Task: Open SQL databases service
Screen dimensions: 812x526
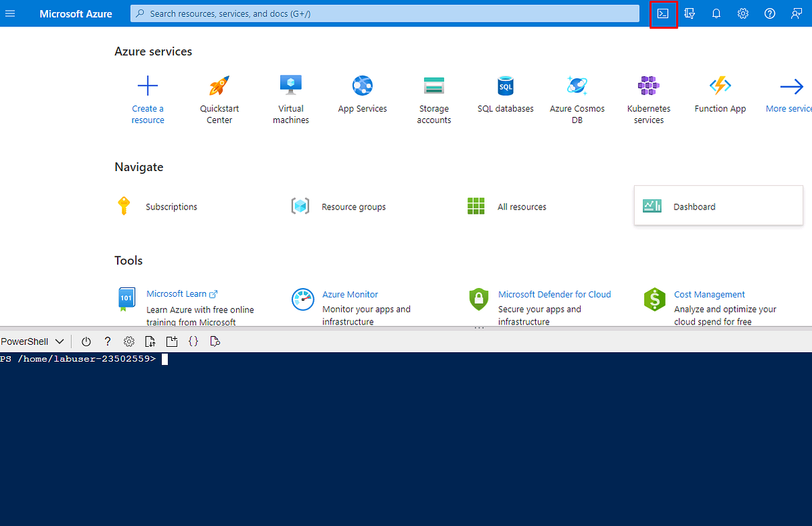Action: click(x=505, y=85)
